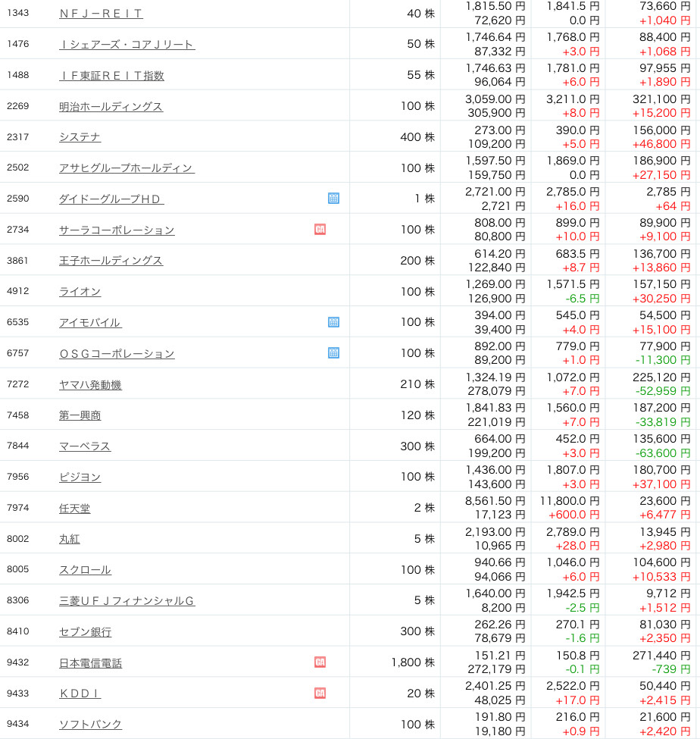700x739 pixels.
Task: Click calendar icon for ダイドーグループHD
Action: point(333,198)
